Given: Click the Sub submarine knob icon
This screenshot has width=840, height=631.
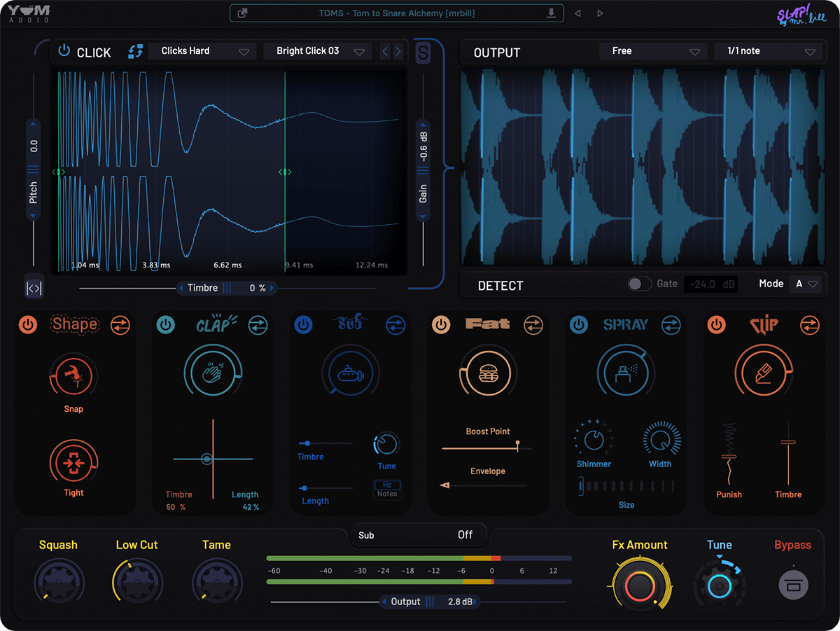Looking at the screenshot, I should coord(350,375).
